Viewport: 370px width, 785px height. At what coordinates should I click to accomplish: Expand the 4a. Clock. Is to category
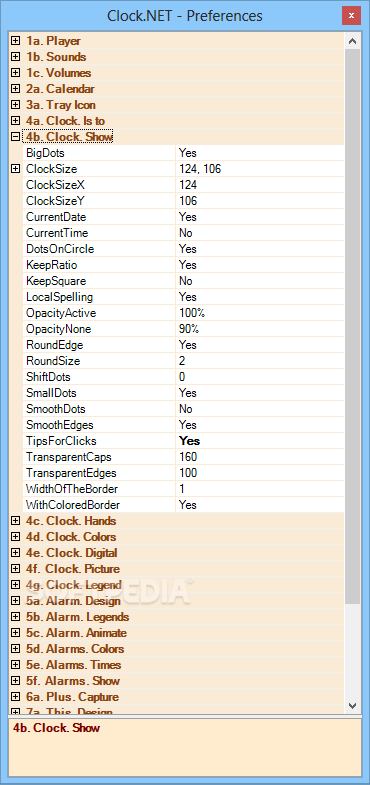pos(16,121)
